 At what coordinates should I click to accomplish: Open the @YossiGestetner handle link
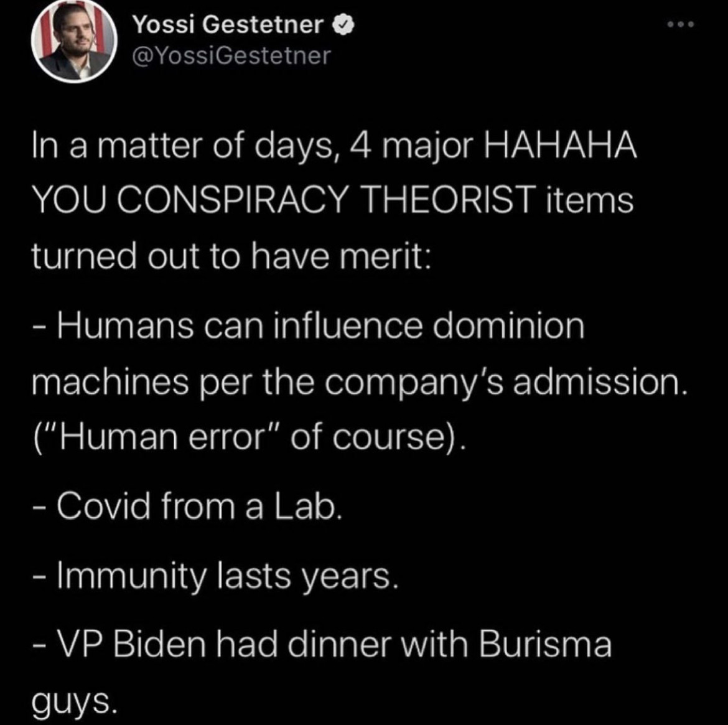(231, 56)
